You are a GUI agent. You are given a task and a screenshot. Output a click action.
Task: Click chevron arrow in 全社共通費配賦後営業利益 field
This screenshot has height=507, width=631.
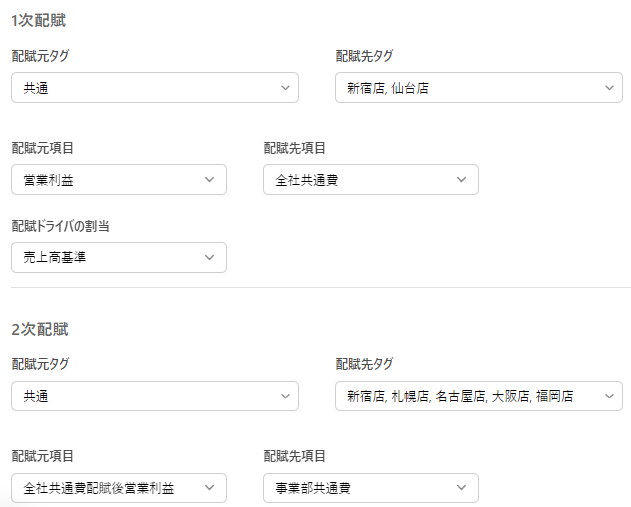point(209,488)
